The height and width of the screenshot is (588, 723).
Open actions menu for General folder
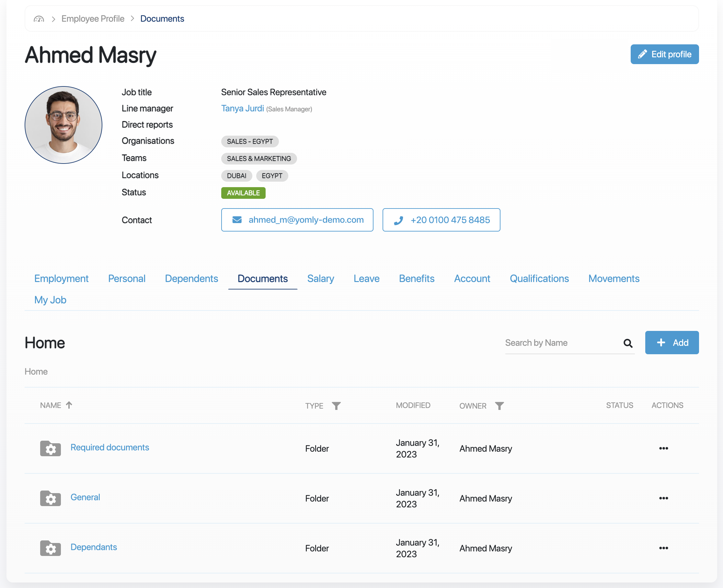[x=663, y=498]
